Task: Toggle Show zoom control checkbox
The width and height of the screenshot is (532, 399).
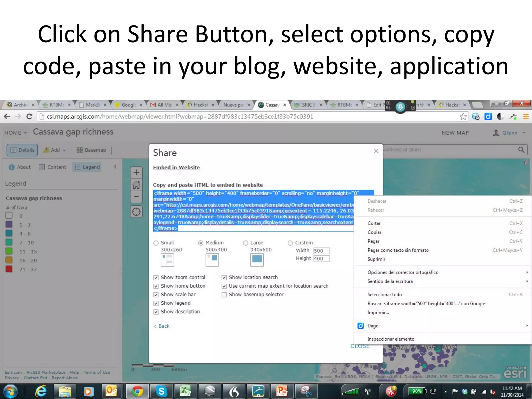Action: tap(156, 277)
